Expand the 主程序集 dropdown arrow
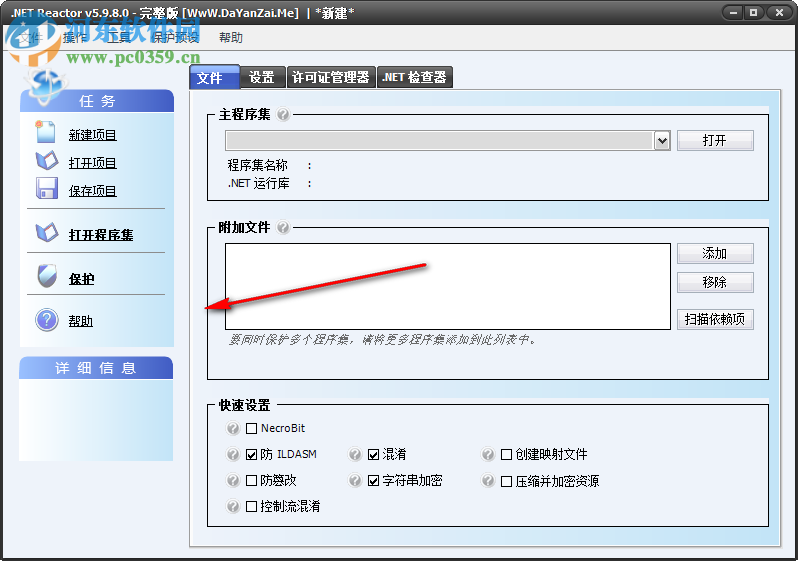 pyautogui.click(x=662, y=141)
